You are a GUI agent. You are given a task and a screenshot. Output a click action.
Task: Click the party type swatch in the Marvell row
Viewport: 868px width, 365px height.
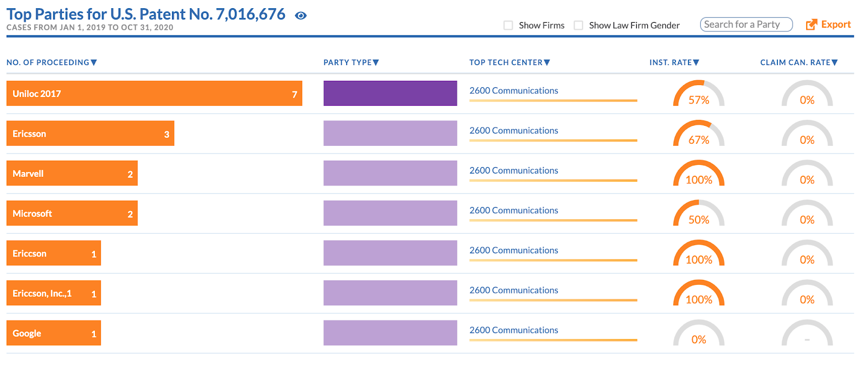tap(390, 173)
